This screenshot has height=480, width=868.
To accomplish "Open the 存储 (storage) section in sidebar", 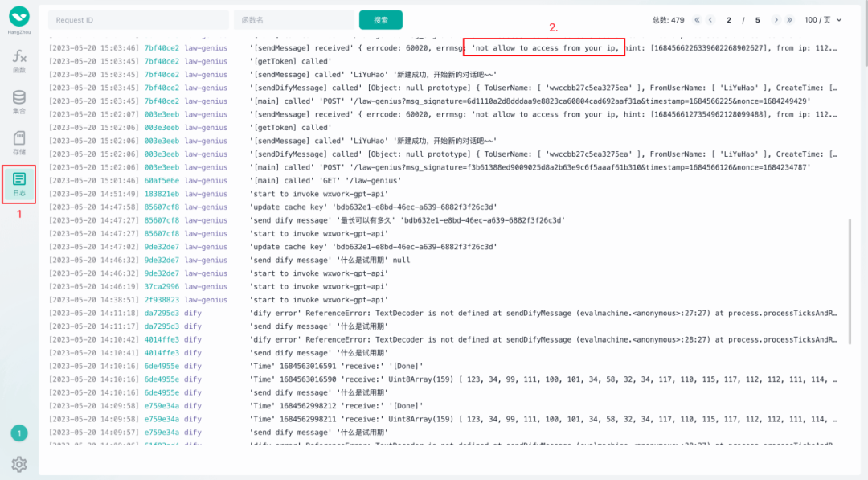I will [19, 142].
